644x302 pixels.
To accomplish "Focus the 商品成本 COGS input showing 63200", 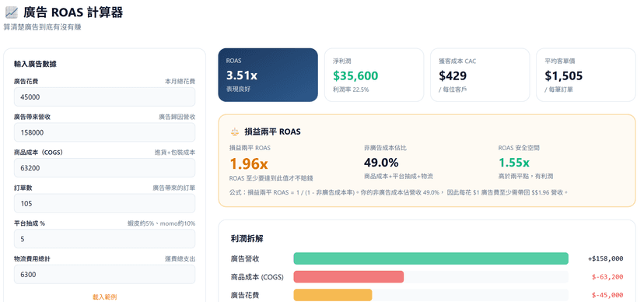I will (104, 167).
